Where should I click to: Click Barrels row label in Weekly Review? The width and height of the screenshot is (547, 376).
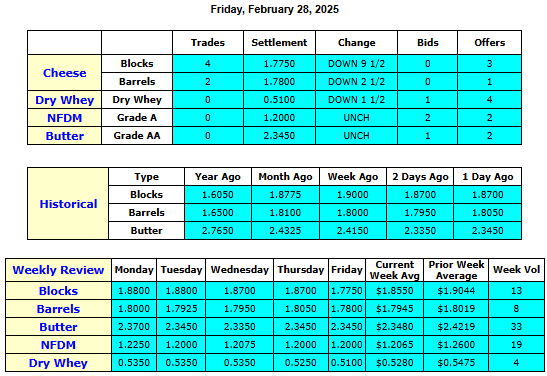58,309
